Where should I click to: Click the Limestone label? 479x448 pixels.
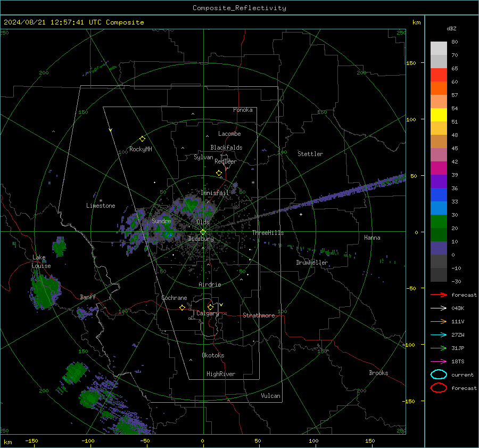101,206
